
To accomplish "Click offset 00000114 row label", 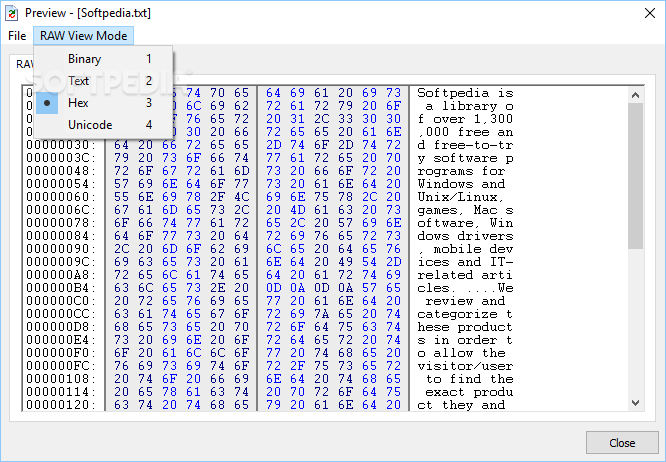I will 61,392.
